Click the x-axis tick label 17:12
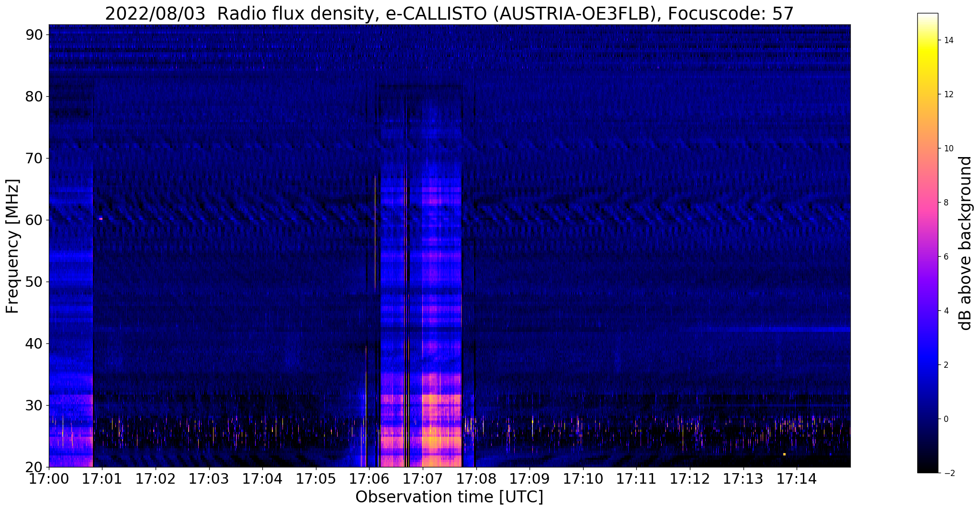Image resolution: width=980 pixels, height=511 pixels. click(690, 478)
